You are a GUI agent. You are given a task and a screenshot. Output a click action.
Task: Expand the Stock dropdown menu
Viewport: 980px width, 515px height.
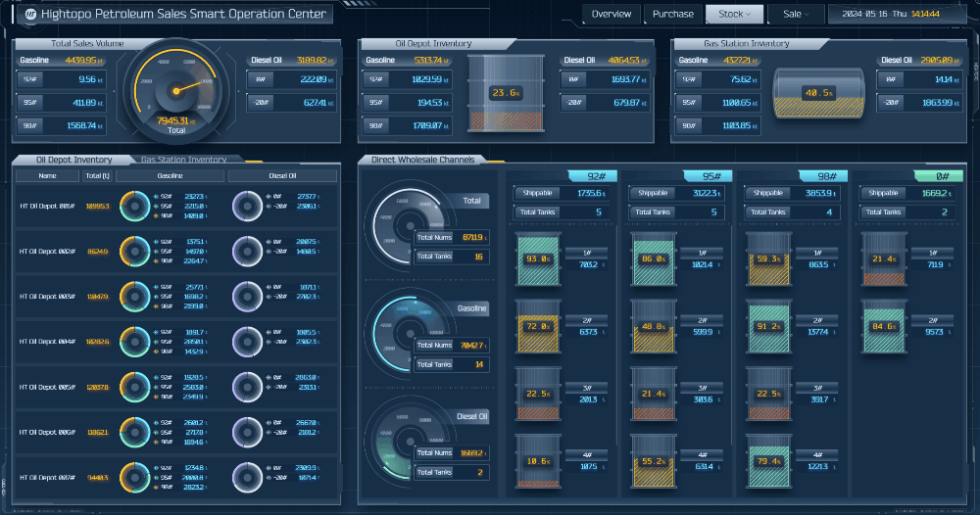[x=734, y=14]
